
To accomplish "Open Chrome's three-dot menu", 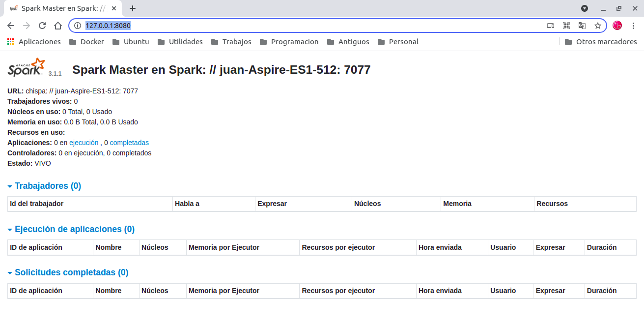I will coord(633,26).
